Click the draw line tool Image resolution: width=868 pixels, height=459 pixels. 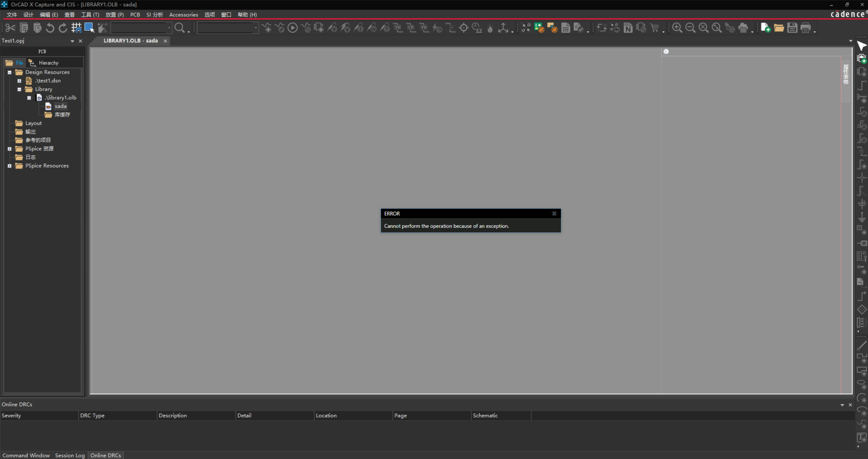tap(862, 346)
